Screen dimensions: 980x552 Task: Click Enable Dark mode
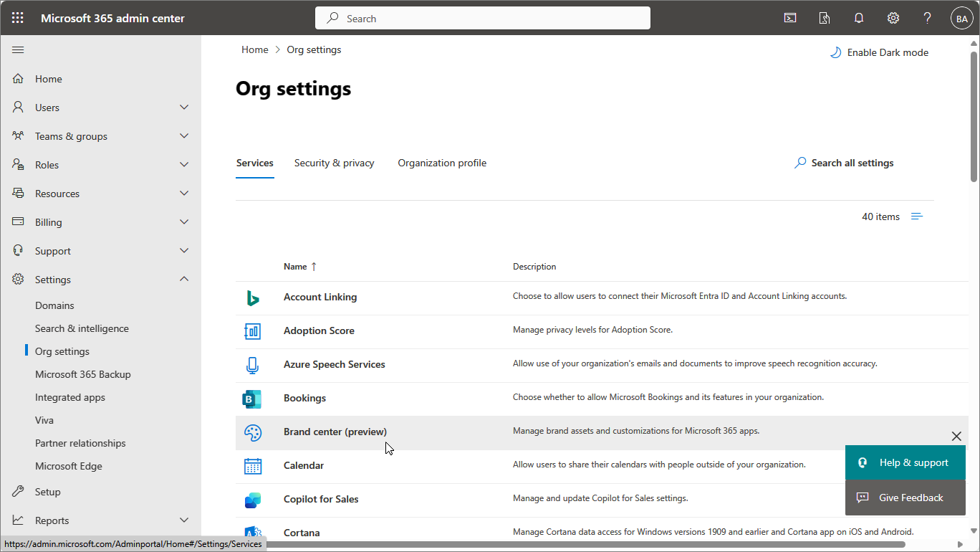coord(879,52)
